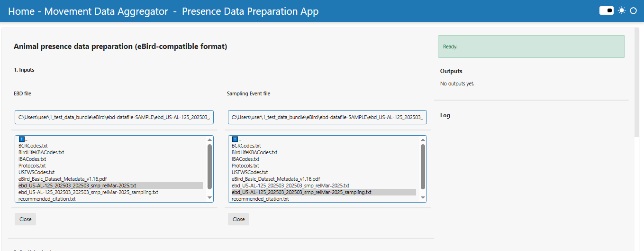Image resolution: width=644 pixels, height=251 pixels.
Task: Click the sun icon in the header
Action: (622, 10)
